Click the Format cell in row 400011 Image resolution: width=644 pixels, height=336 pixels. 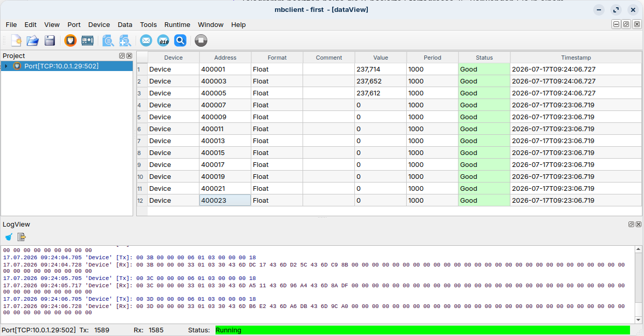coord(277,129)
